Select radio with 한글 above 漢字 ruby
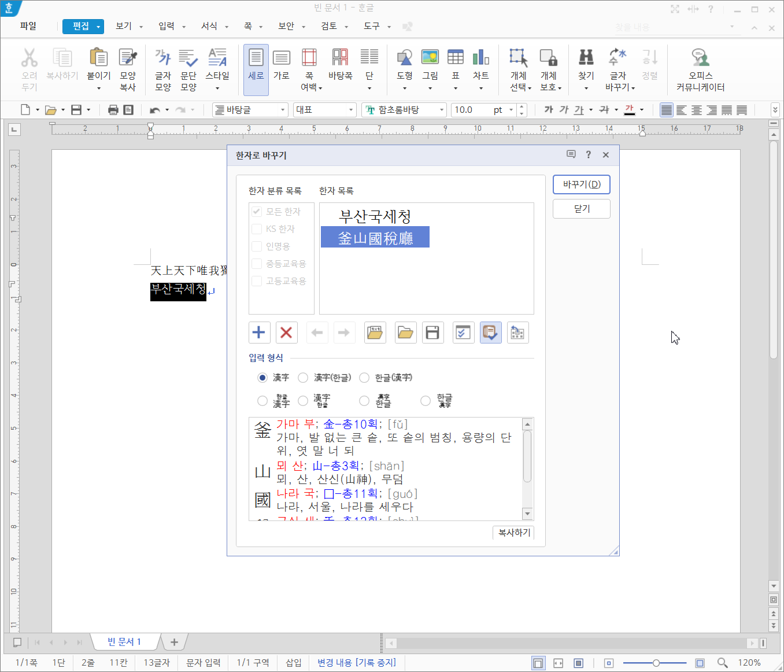Image resolution: width=784 pixels, height=672 pixels. click(x=262, y=401)
